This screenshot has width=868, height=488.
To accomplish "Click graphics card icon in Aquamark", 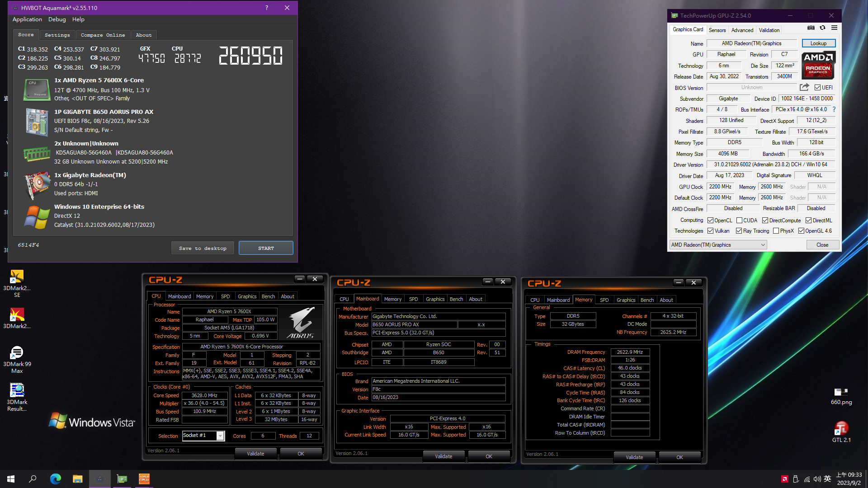I will (37, 185).
